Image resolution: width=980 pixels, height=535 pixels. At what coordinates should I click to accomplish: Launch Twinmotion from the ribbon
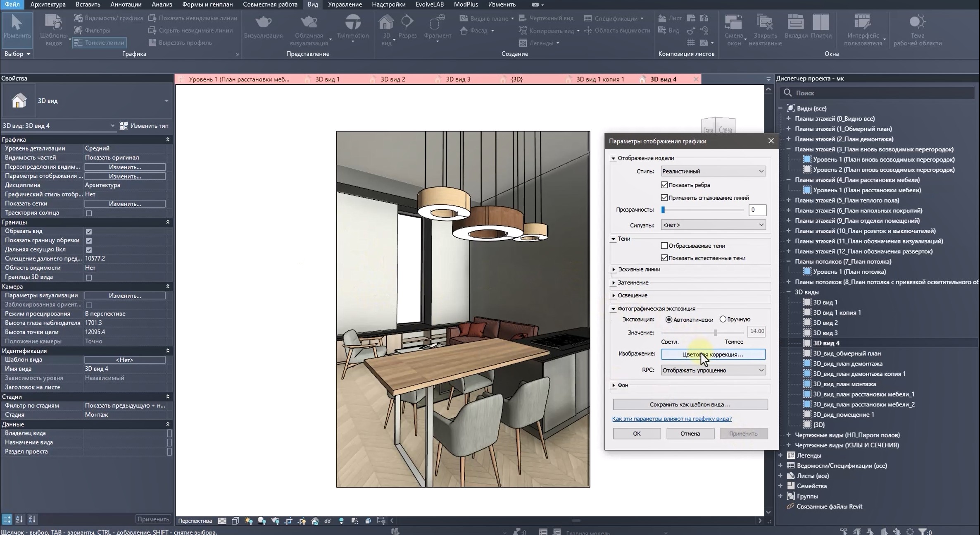click(352, 27)
